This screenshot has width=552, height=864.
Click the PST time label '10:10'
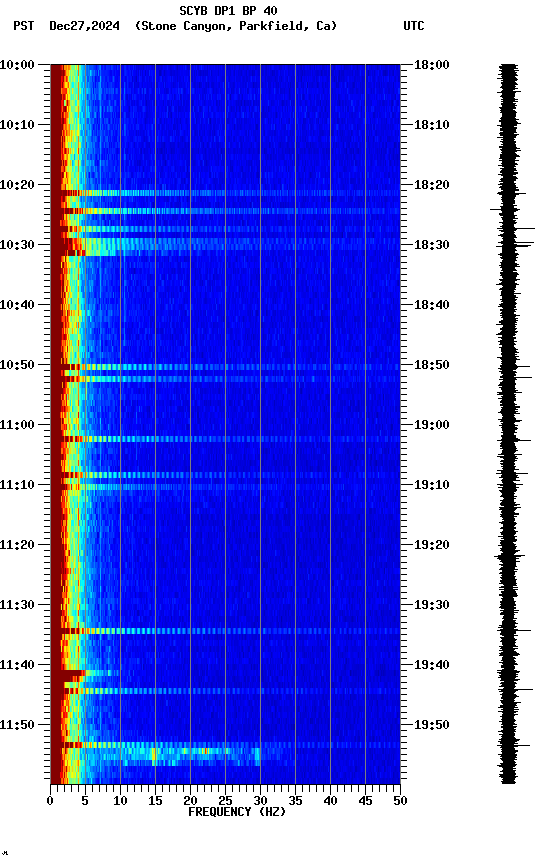point(17,125)
